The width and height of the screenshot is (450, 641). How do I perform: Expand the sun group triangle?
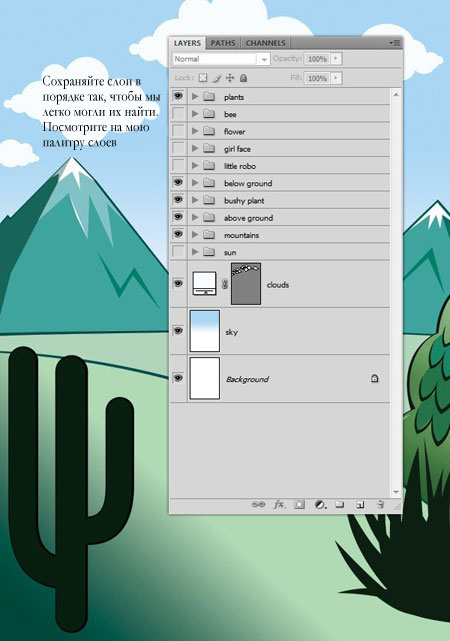point(195,251)
